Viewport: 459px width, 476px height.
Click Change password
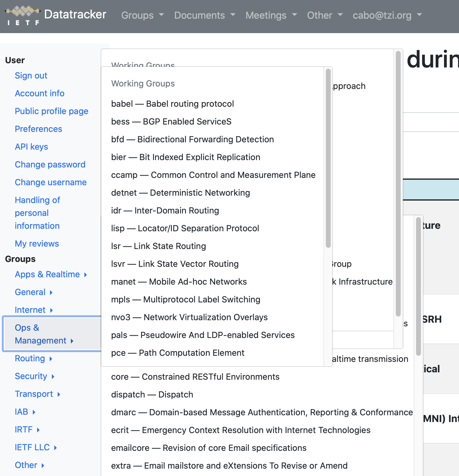pyautogui.click(x=50, y=164)
